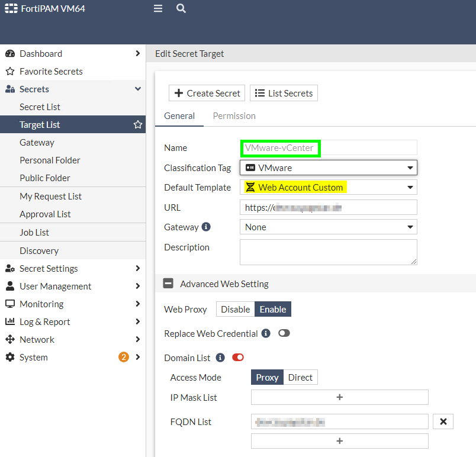Click the System gear icon
The image size is (476, 457).
[10, 357]
